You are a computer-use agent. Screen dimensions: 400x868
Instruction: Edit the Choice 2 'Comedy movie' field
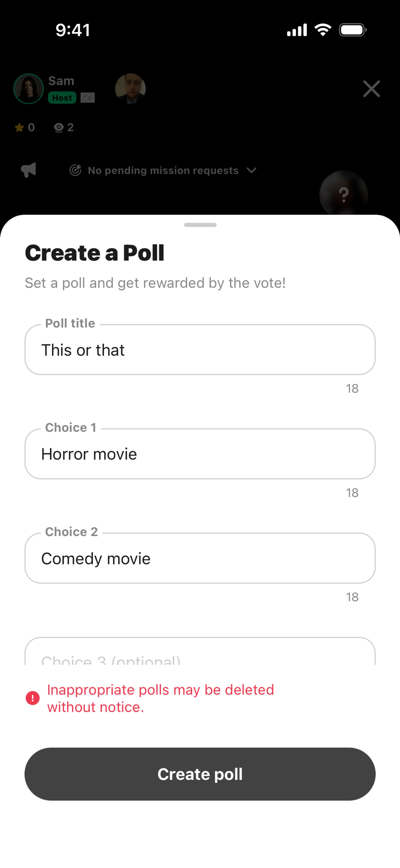[x=200, y=558]
